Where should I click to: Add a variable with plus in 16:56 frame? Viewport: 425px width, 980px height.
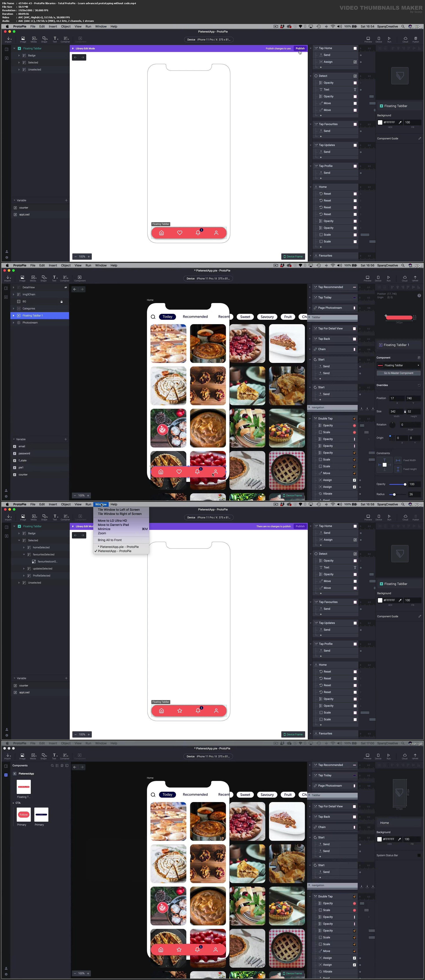click(x=65, y=439)
